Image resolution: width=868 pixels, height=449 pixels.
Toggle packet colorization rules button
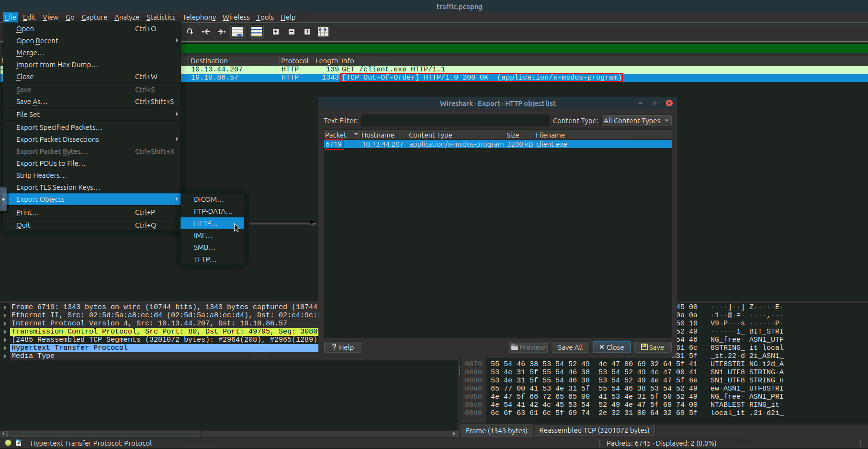[x=257, y=32]
